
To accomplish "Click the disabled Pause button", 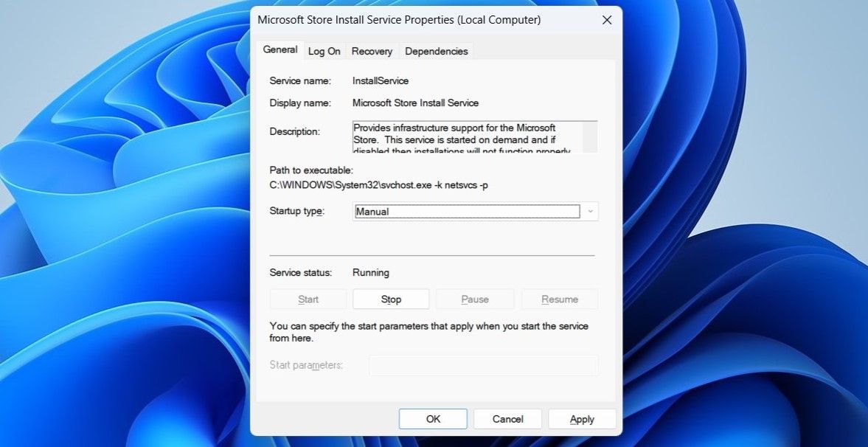I will point(474,299).
